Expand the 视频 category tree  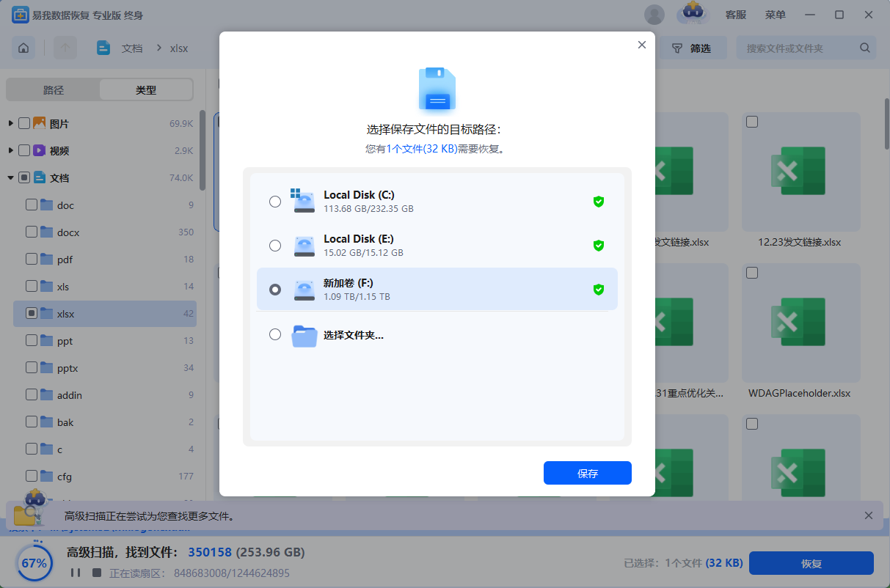click(x=11, y=150)
